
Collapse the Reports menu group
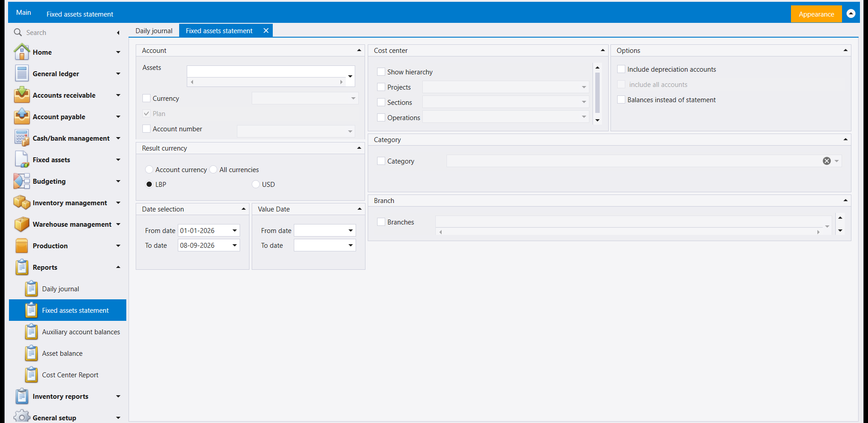click(x=118, y=267)
